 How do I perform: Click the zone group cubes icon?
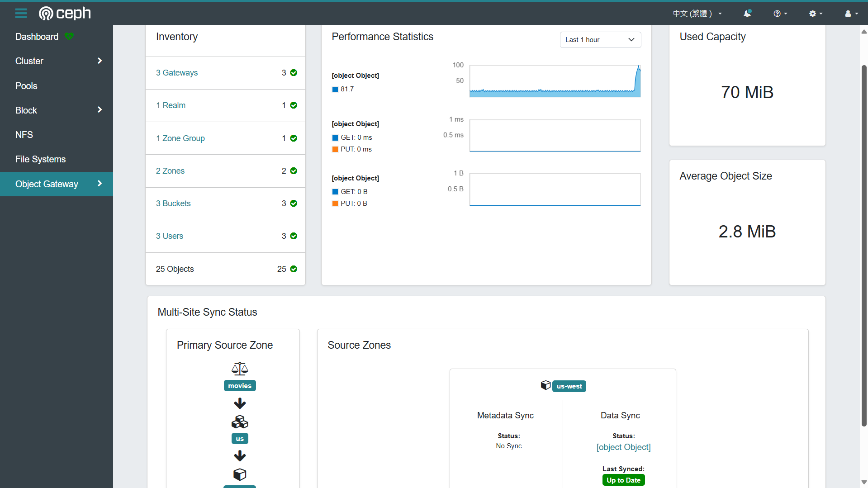pos(240,422)
